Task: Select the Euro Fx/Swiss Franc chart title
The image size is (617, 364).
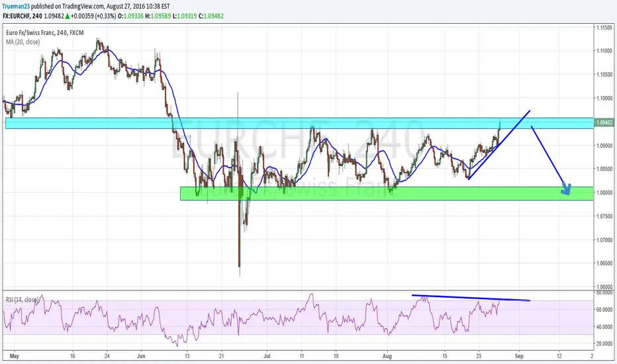Action: click(x=44, y=32)
